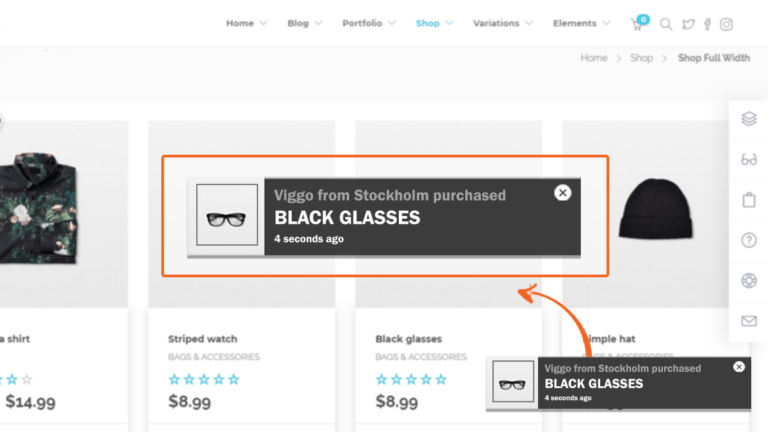Click the search magnifier icon
The image size is (768, 432).
point(666,24)
